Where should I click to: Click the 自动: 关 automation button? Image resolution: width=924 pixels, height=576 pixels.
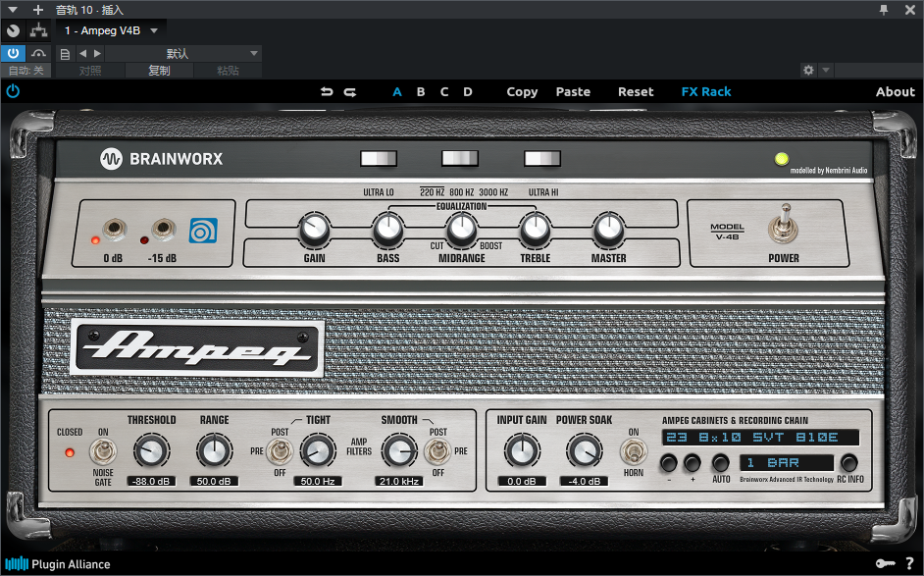pyautogui.click(x=26, y=71)
